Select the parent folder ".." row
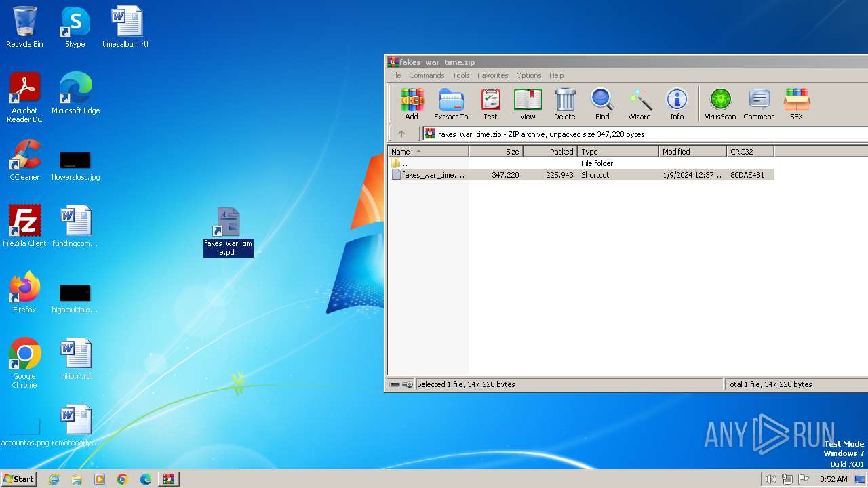 pos(581,163)
